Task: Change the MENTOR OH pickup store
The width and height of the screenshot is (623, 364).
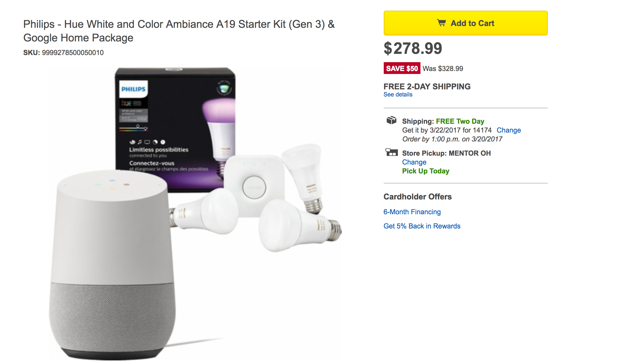Action: pos(414,162)
